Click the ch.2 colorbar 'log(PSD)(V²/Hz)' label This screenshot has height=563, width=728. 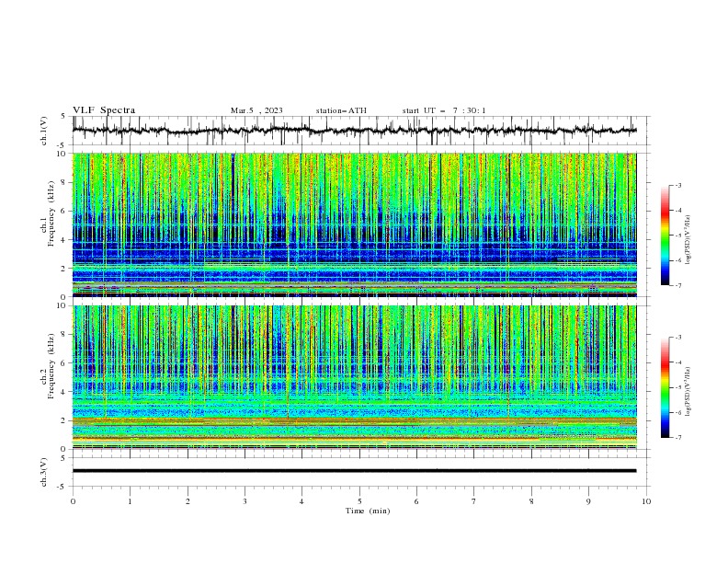688,392
